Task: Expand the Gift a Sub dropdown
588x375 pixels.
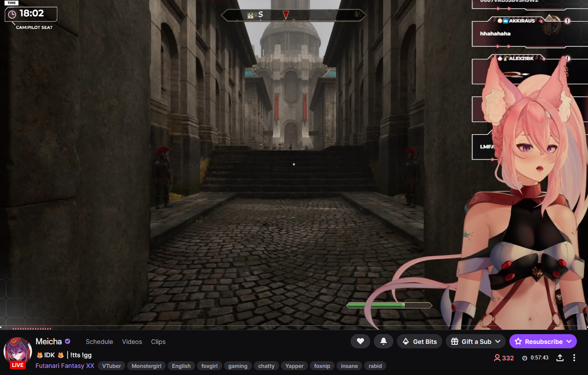Action: pyautogui.click(x=476, y=341)
